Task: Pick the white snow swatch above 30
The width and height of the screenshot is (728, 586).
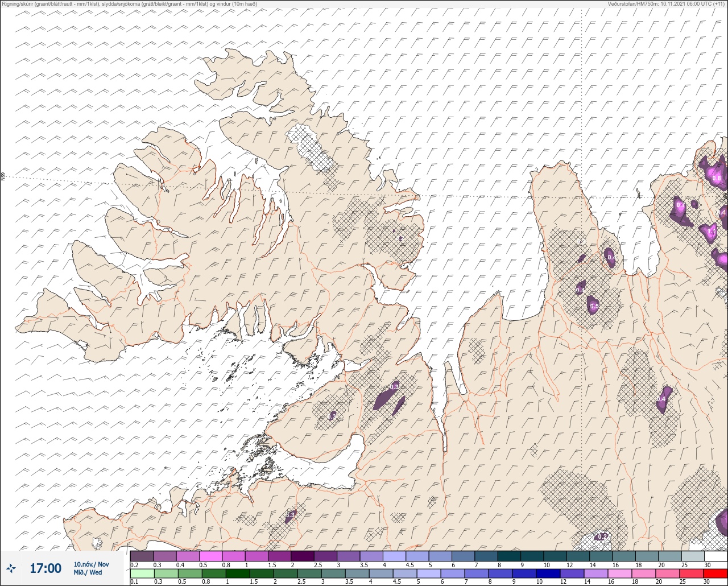Action: pos(715,556)
